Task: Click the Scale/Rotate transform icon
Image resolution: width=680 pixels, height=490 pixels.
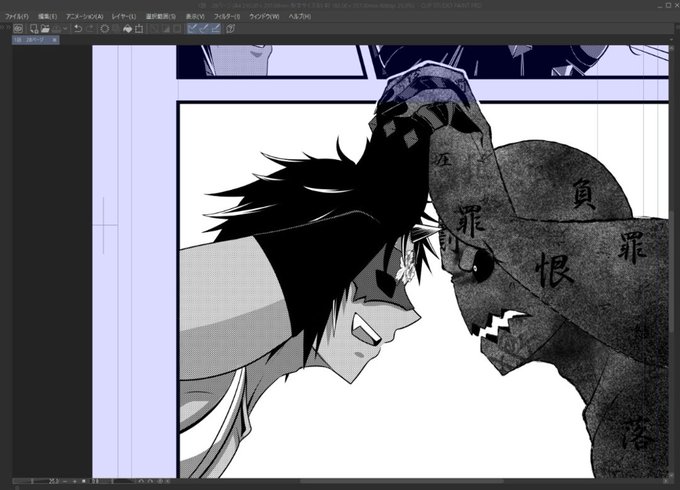Action: tap(139, 29)
